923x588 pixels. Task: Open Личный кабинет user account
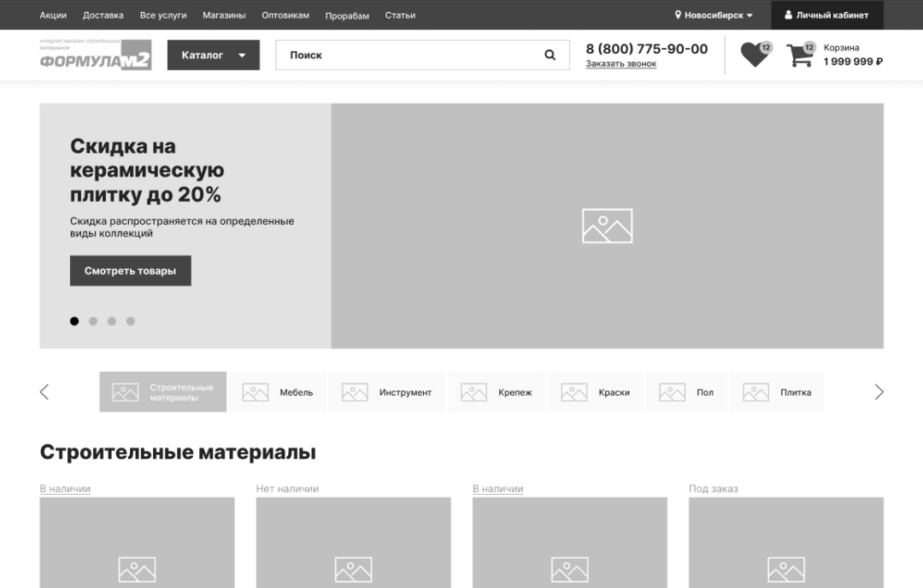click(x=826, y=15)
